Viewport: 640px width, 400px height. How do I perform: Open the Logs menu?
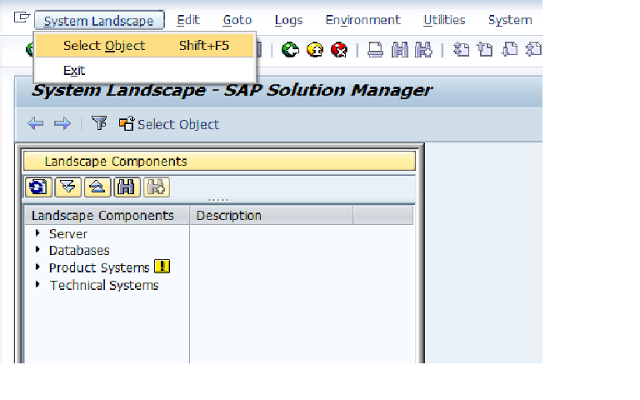click(x=289, y=20)
